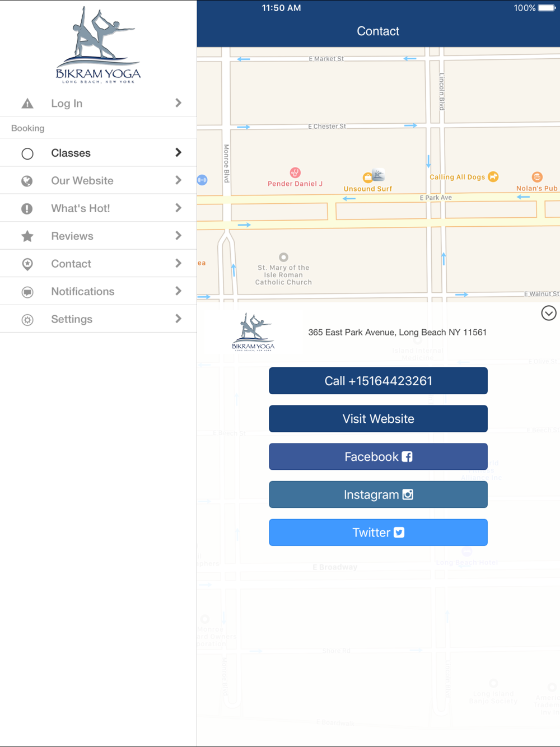Viewport: 560px width, 747px height.
Task: Tap the Booking section header
Action: coord(27,128)
